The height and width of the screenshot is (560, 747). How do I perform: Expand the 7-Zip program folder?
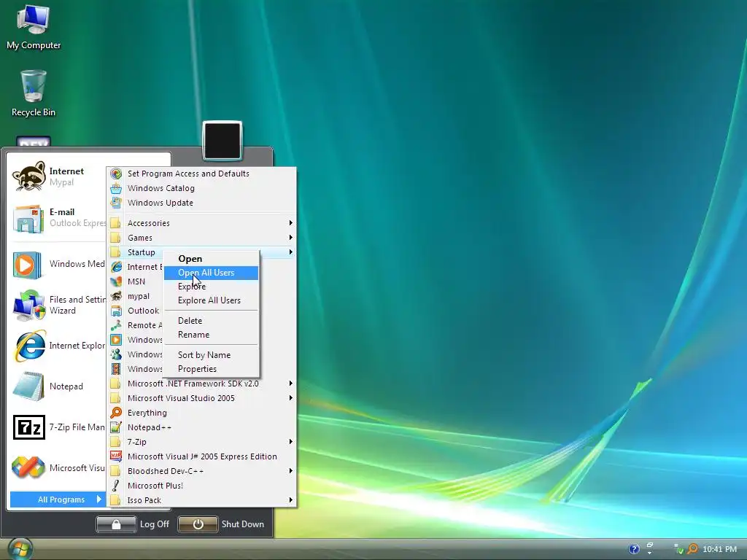(201, 442)
